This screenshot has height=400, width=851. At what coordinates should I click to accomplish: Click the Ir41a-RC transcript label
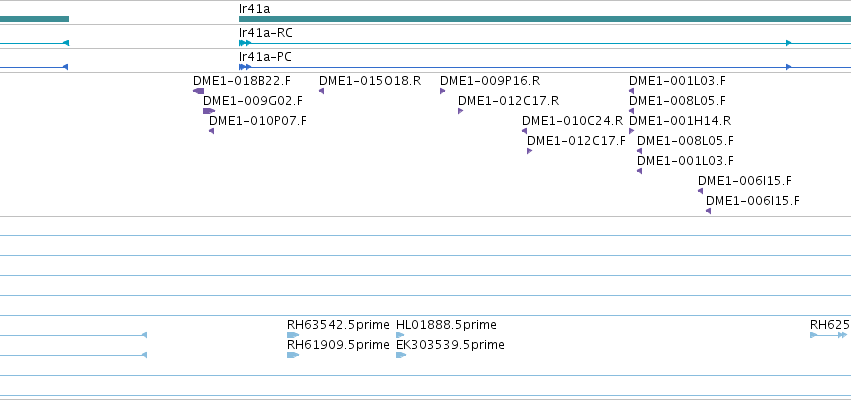pos(265,33)
